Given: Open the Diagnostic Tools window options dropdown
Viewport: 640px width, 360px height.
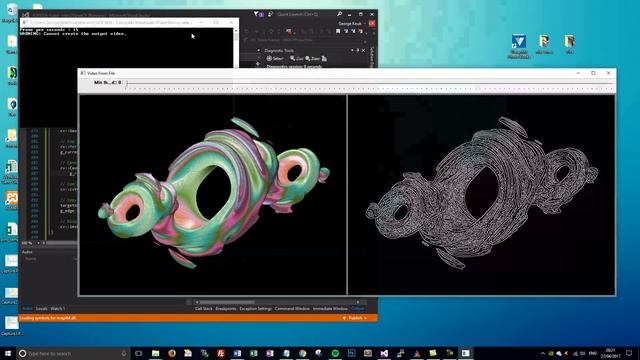Looking at the screenshot, I should pos(352,51).
